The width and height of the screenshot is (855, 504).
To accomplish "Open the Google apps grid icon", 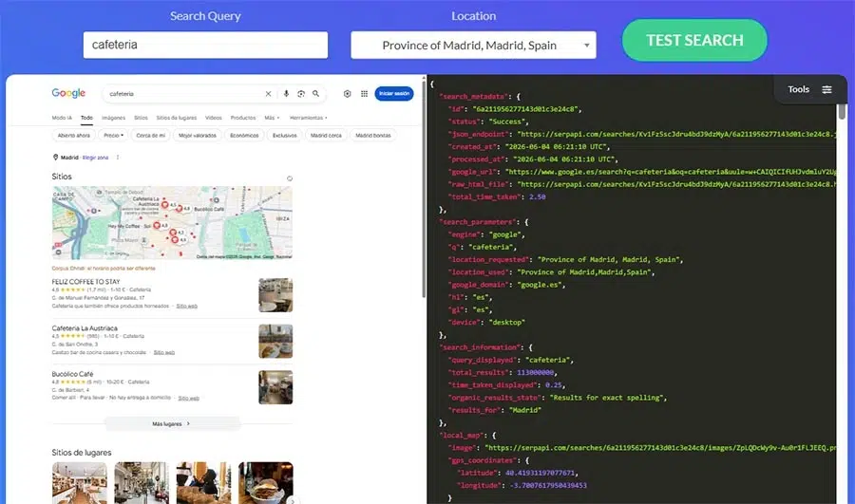I will point(364,94).
